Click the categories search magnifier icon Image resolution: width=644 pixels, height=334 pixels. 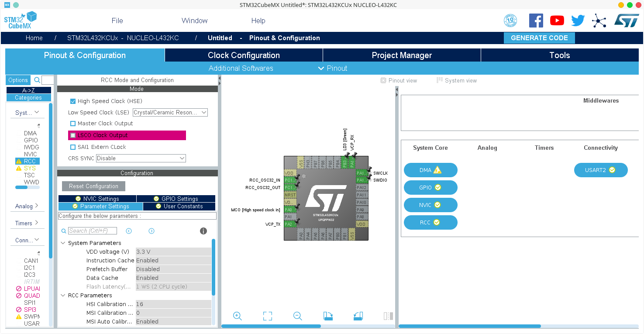click(x=37, y=80)
